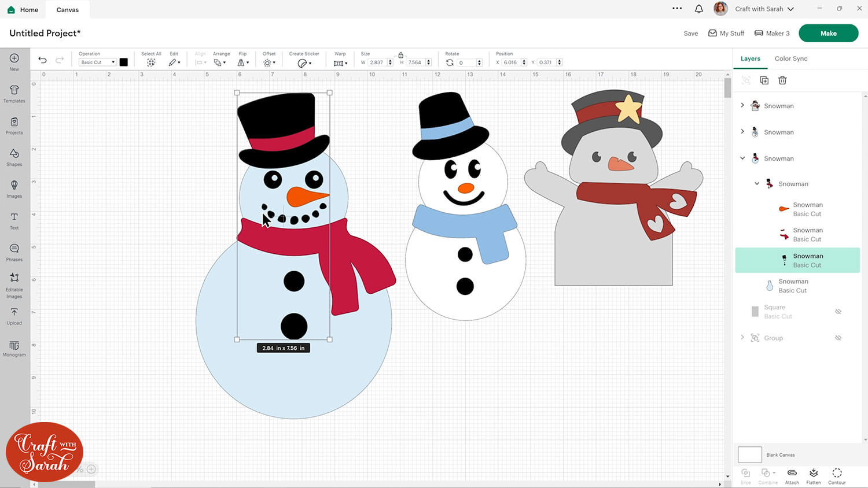Open the Arrange dropdown
The image size is (868, 488).
(x=220, y=62)
